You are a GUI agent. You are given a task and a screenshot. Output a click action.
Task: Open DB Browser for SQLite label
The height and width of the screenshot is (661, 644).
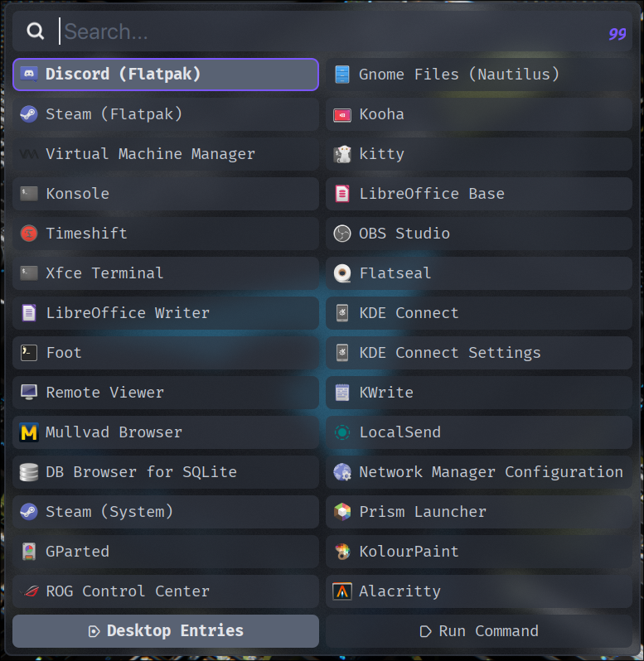point(141,472)
